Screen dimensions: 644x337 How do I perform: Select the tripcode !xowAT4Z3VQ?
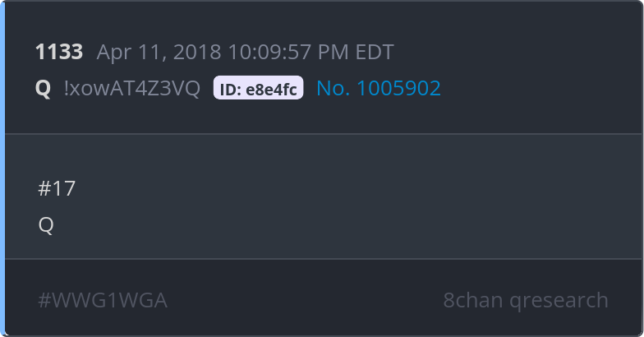[x=132, y=88]
